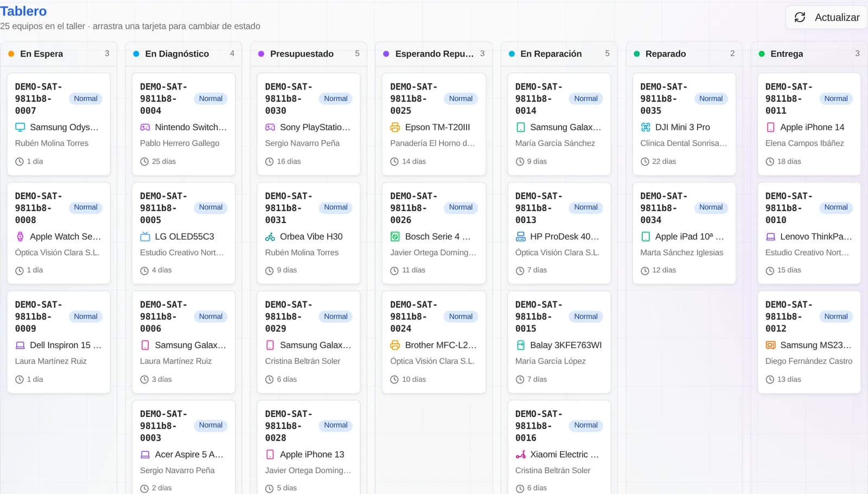The height and width of the screenshot is (494, 868).
Task: Click the Normal badge on ticket 0003
Action: pos(210,426)
